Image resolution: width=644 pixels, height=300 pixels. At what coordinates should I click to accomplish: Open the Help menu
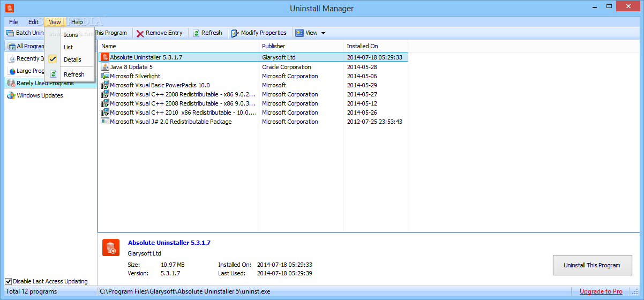pos(77,22)
